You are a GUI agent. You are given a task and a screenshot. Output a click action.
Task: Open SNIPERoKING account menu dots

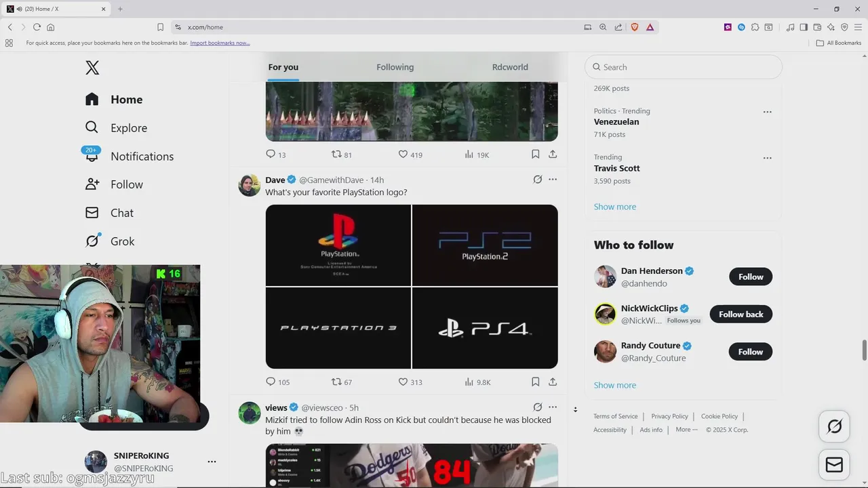212,462
